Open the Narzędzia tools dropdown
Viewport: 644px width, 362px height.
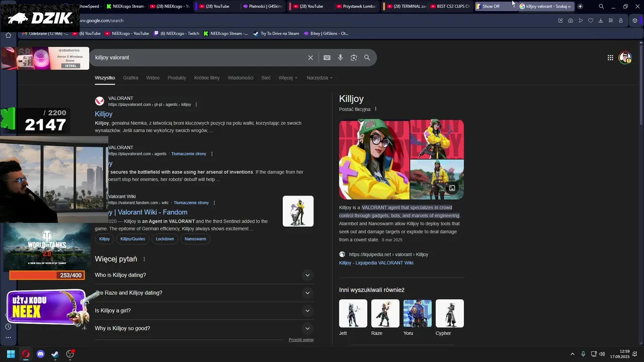(x=319, y=78)
